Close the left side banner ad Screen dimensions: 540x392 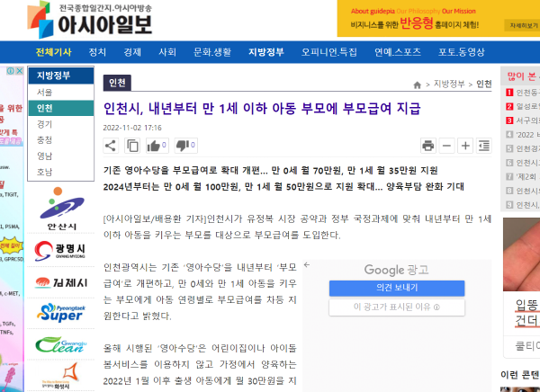(x=19, y=70)
